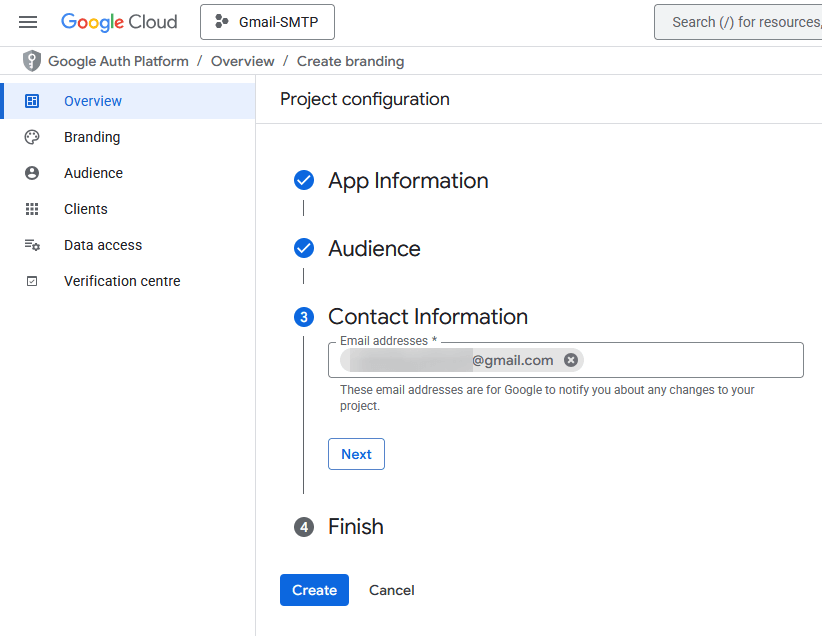
Task: Click the Create button
Action: 314,590
